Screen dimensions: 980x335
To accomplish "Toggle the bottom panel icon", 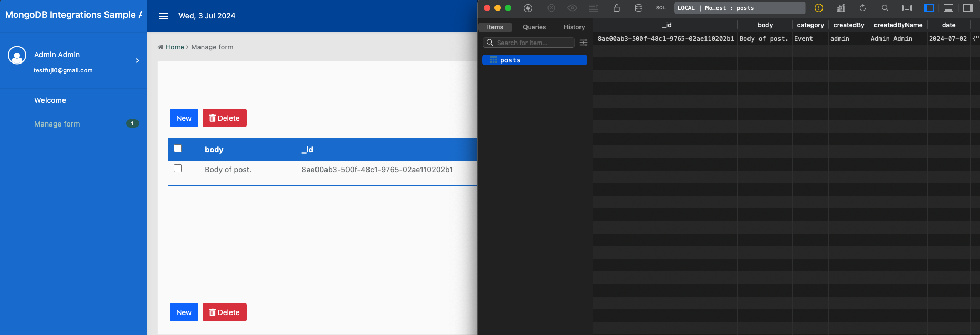I will click(949, 8).
